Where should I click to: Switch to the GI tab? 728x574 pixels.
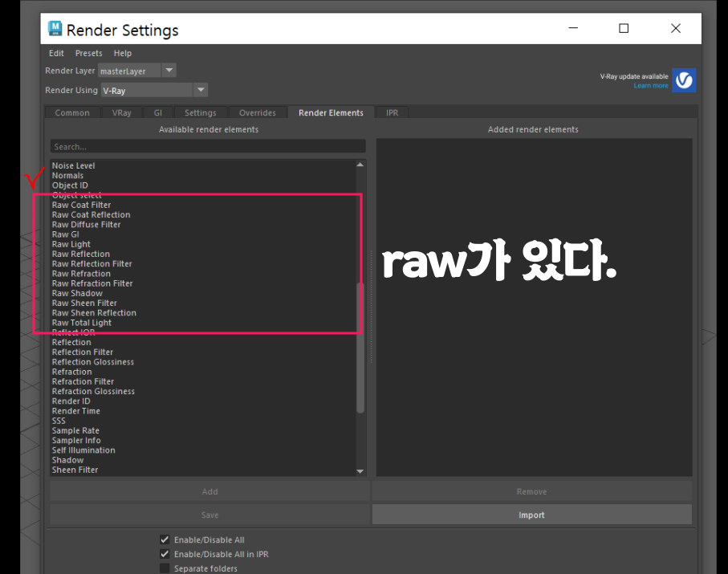(x=158, y=113)
